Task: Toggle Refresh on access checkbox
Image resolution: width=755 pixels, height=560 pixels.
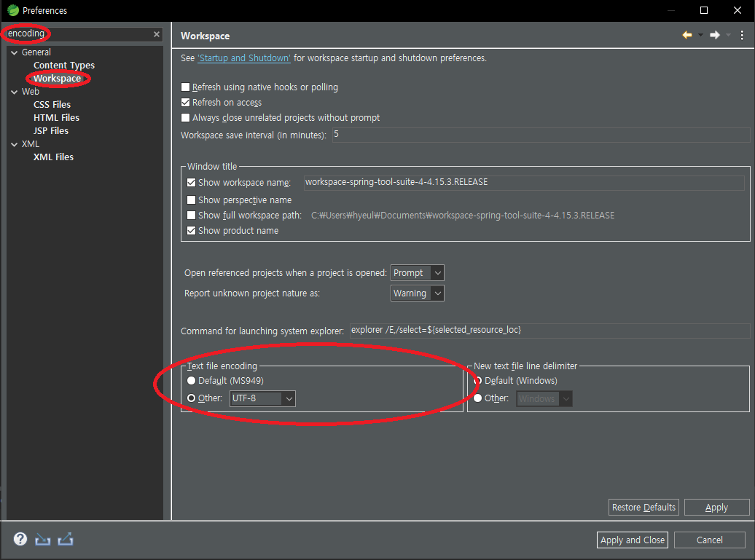Action: click(x=185, y=103)
